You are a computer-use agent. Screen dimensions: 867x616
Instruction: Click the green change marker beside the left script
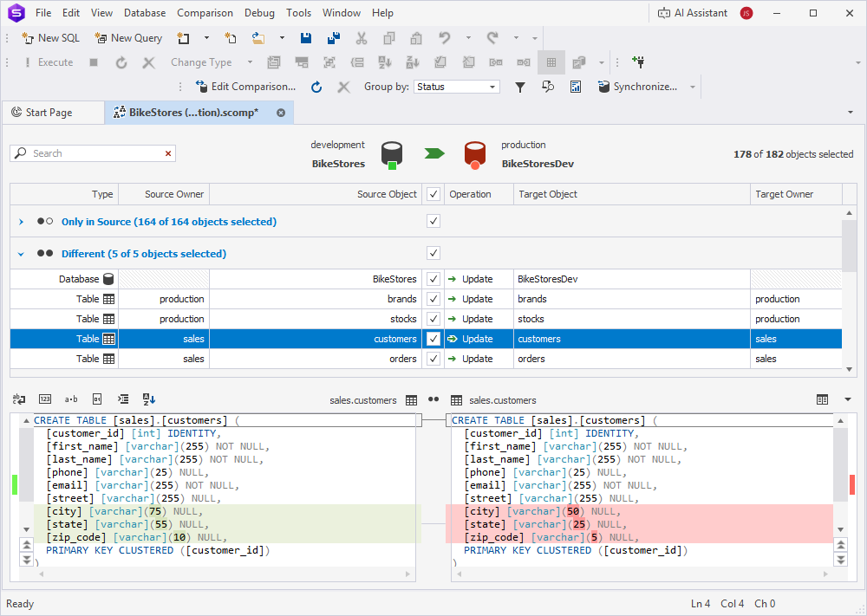coord(14,485)
